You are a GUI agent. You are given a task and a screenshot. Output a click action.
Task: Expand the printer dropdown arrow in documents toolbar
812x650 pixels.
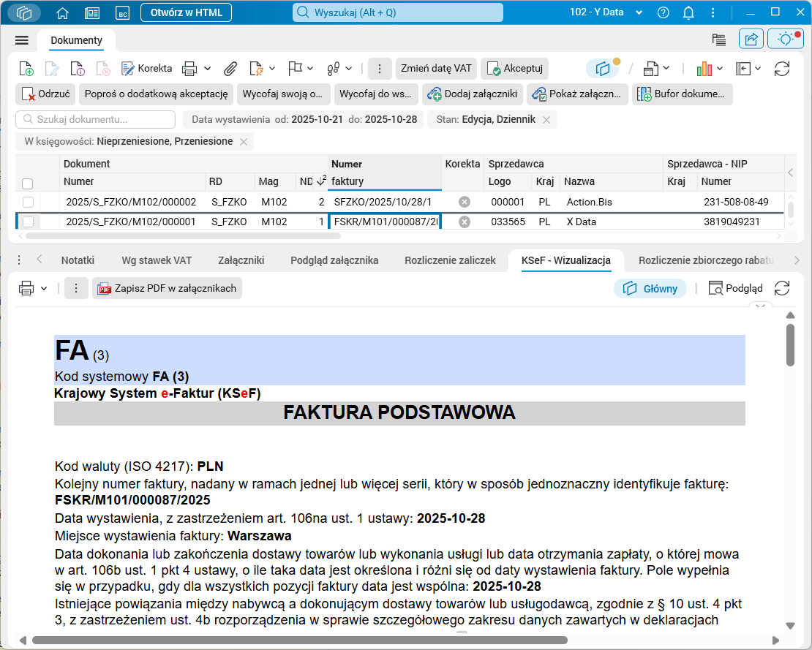[207, 68]
